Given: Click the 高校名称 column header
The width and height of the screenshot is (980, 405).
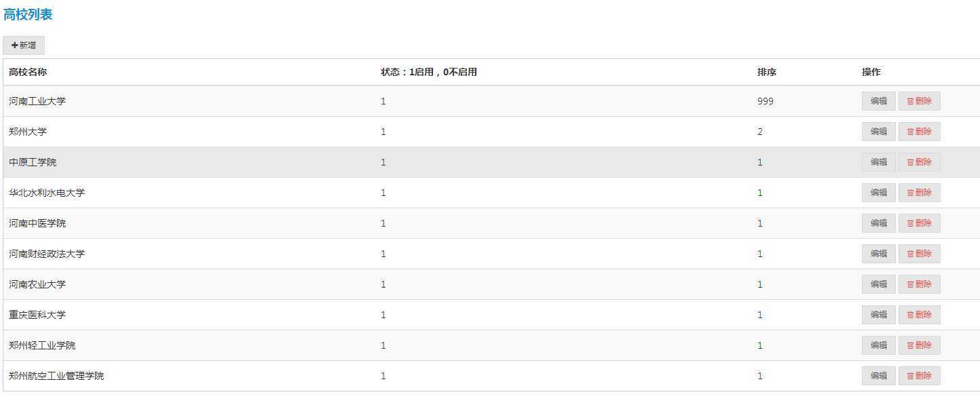Looking at the screenshot, I should (x=28, y=72).
